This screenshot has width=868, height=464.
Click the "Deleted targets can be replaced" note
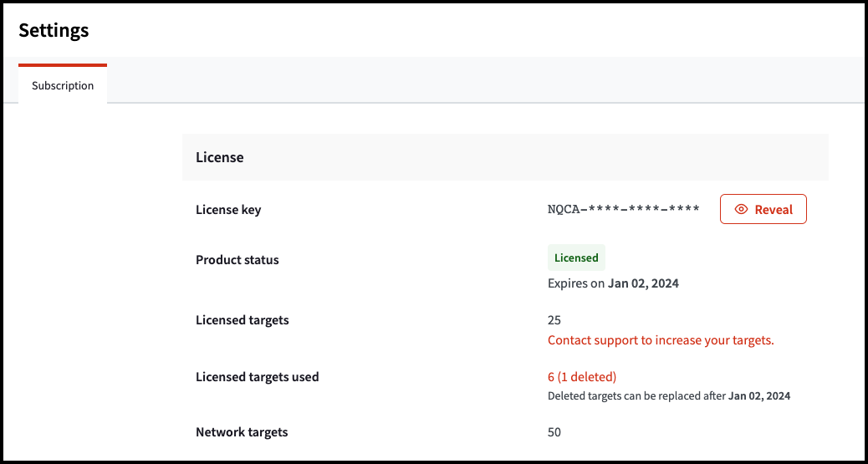[636, 396]
